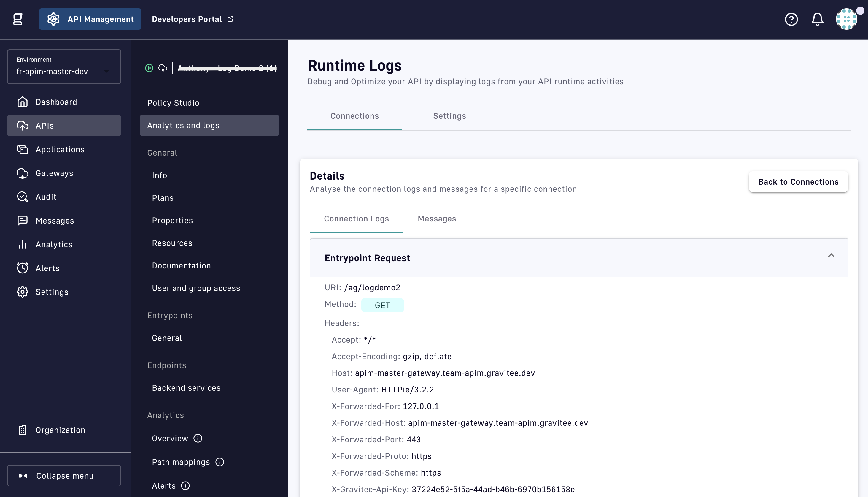
Task: Open the Audit sidebar item
Action: pos(46,197)
